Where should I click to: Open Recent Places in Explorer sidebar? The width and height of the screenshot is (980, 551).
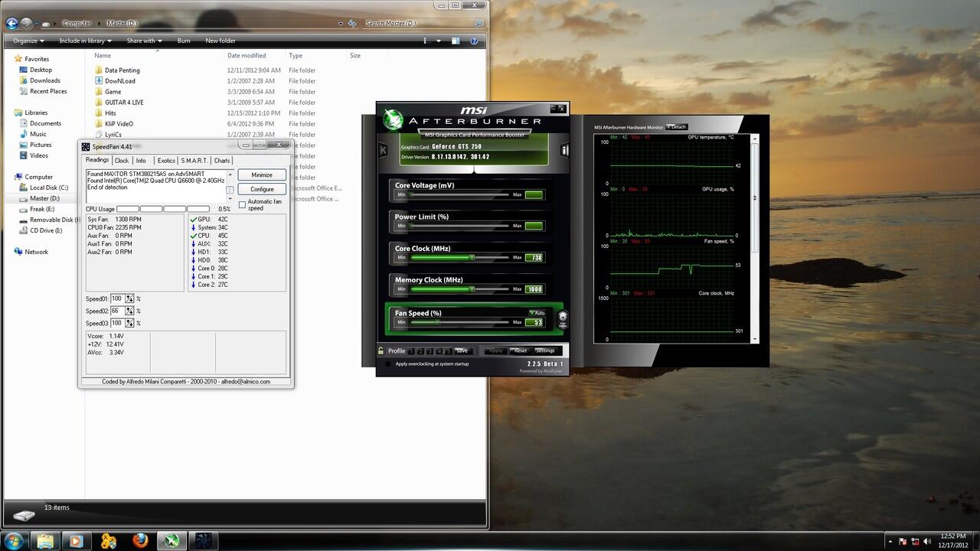[x=48, y=91]
